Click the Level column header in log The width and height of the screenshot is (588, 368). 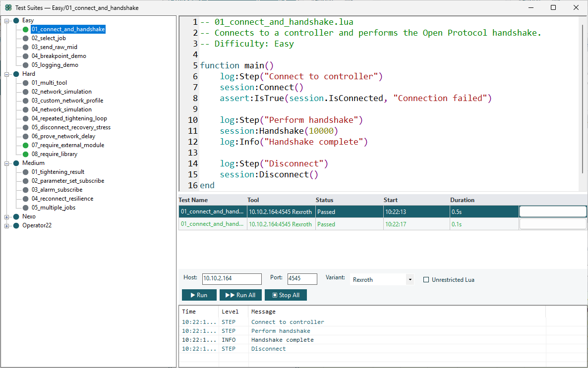coord(233,312)
